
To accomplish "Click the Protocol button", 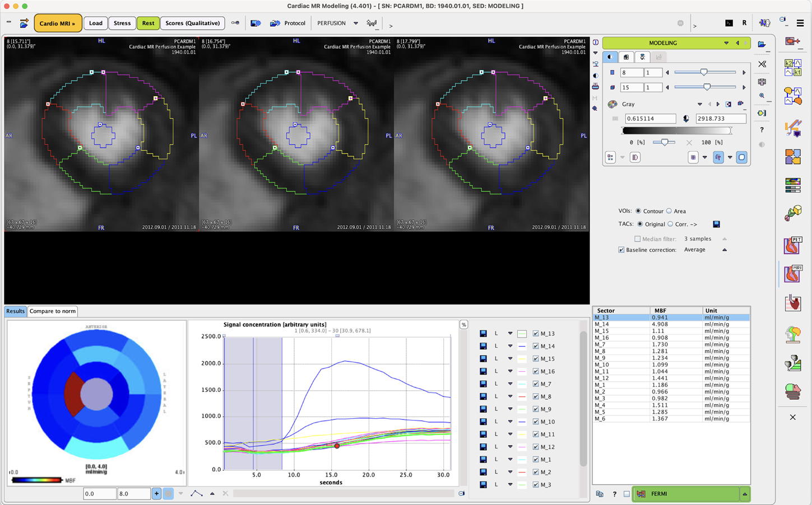I will [288, 23].
